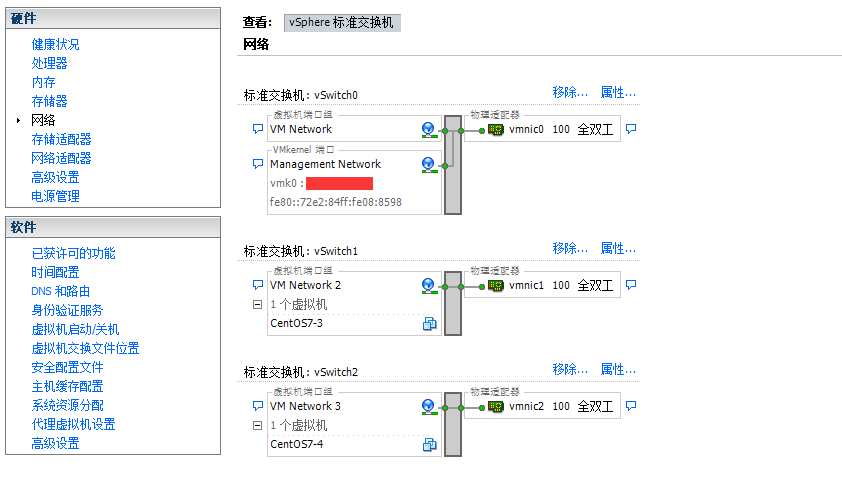Click the VM Network port group globe icon
Image resolution: width=842 pixels, height=486 pixels.
(x=429, y=130)
